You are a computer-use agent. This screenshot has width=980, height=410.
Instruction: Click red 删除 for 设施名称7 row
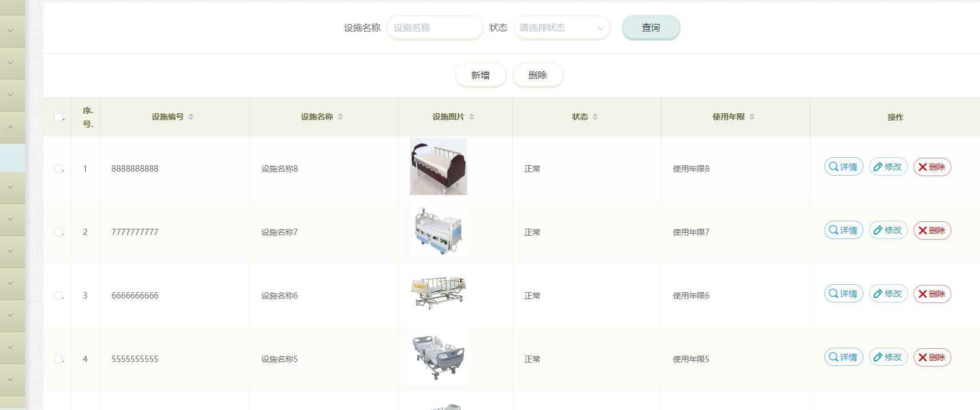tap(932, 230)
